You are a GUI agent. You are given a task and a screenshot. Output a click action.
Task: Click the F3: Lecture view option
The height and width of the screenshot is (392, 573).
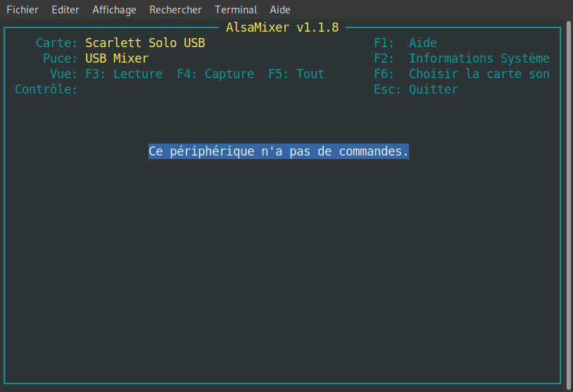124,74
